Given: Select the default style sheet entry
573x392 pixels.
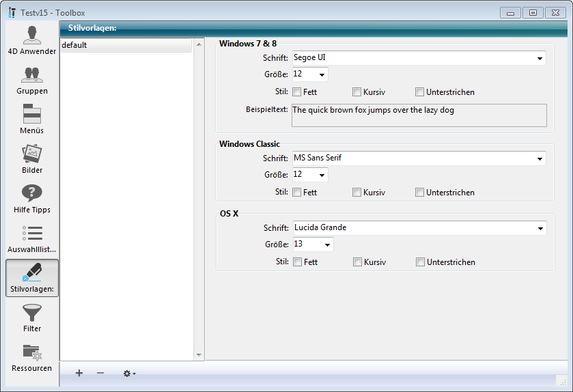Looking at the screenshot, I should click(x=126, y=45).
